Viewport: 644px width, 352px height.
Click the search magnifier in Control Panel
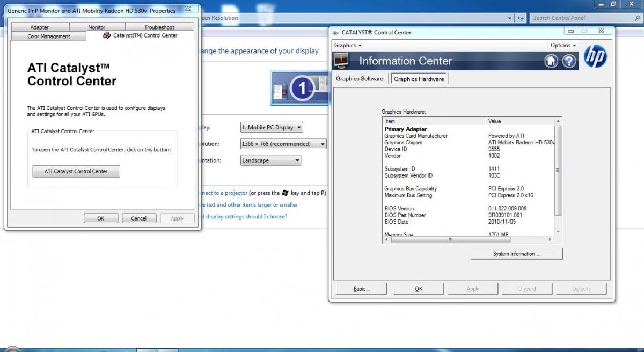(637, 18)
